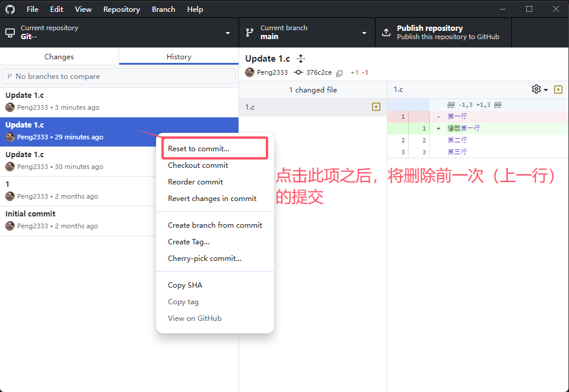Click Publish repository button
569x392 pixels.
[x=443, y=33]
